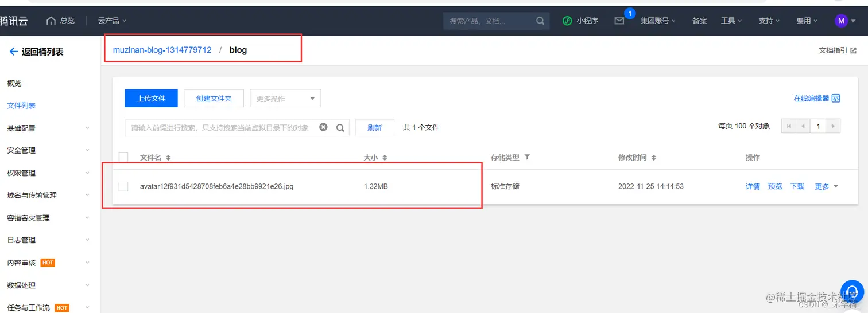Click the page number 1 box
Image resolution: width=868 pixels, height=313 pixels.
(x=818, y=126)
